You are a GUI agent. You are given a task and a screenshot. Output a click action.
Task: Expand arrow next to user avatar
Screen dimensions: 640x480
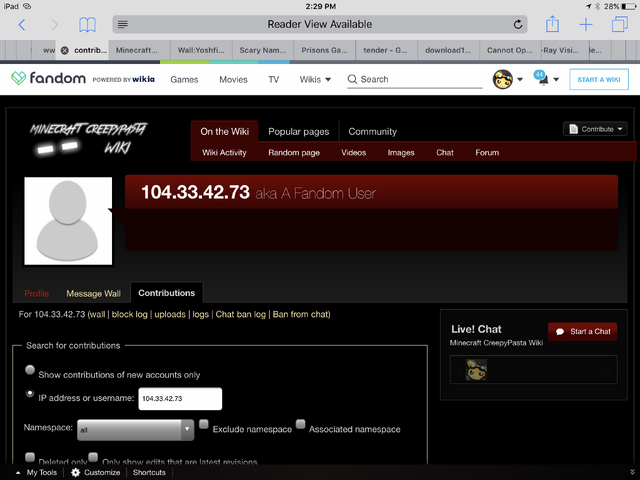click(520, 80)
